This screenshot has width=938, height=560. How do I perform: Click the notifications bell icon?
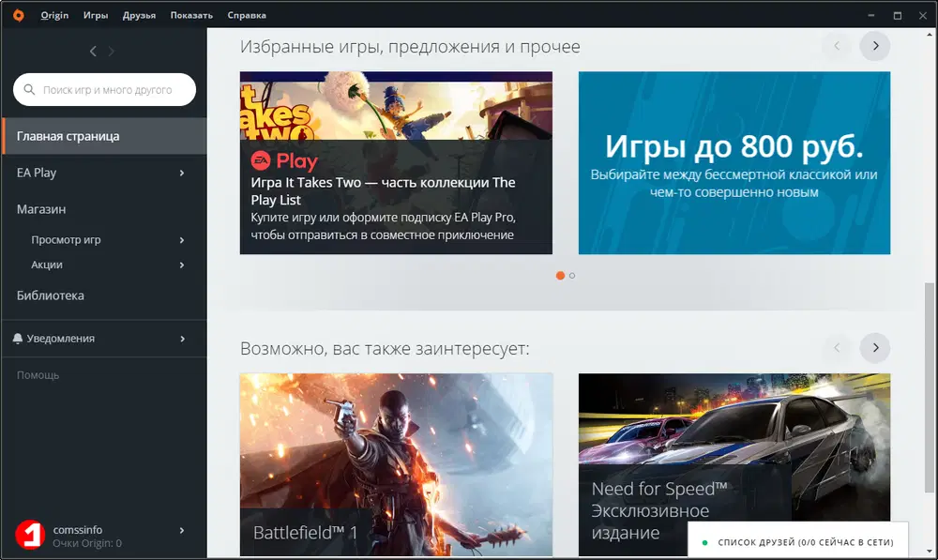(17, 339)
